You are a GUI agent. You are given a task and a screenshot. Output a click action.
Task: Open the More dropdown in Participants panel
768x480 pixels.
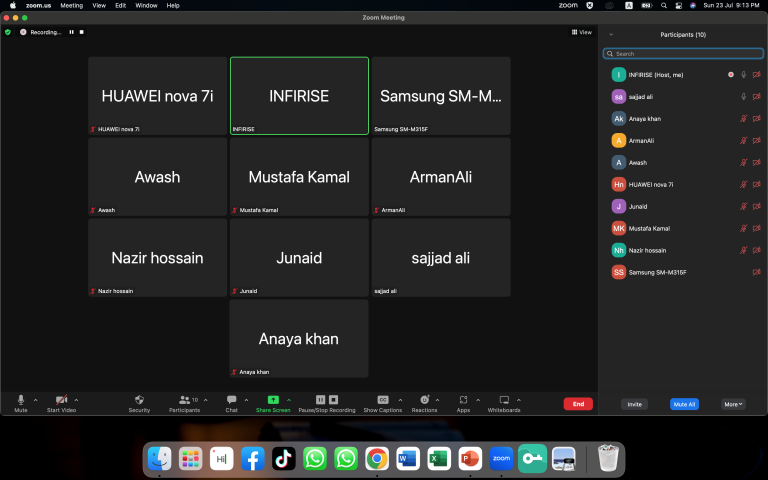(733, 404)
